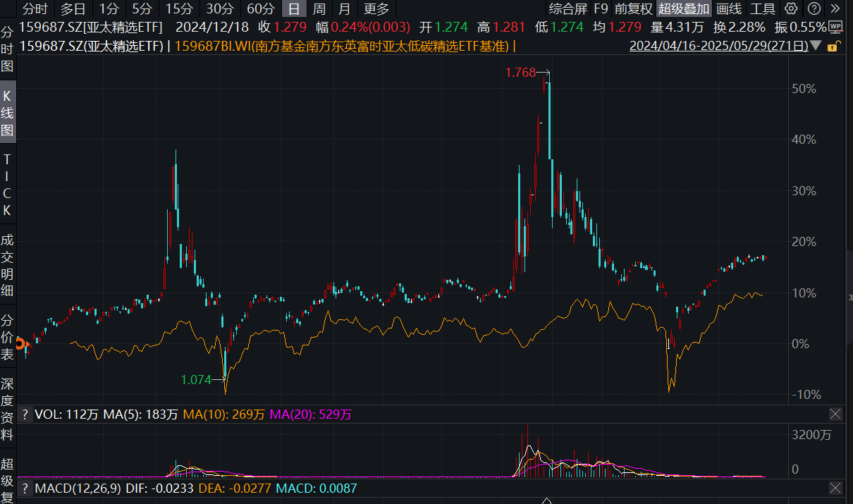Screen dimensions: 853x504
Task: Click the 换 2.28% turnover value
Action: tap(739, 27)
